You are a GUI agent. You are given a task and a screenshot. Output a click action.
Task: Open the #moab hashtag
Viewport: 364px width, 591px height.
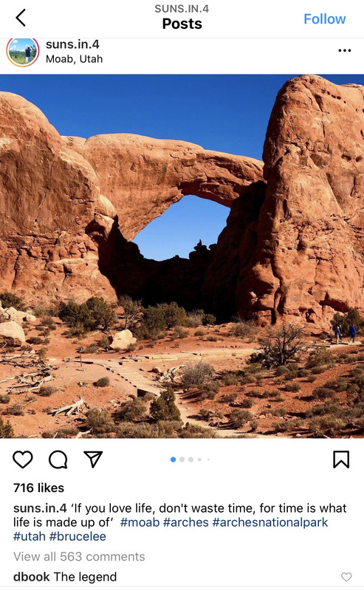tap(140, 522)
